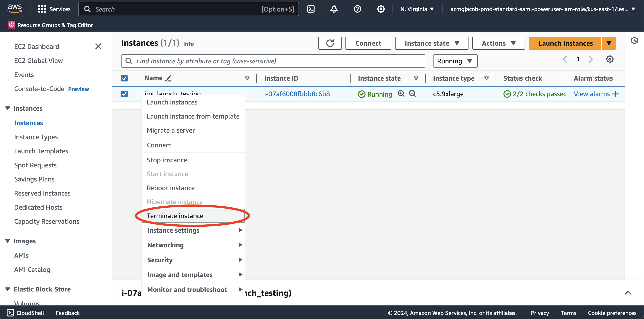Open the Launch instances split arrow
This screenshot has width=644, height=319.
pos(609,43)
